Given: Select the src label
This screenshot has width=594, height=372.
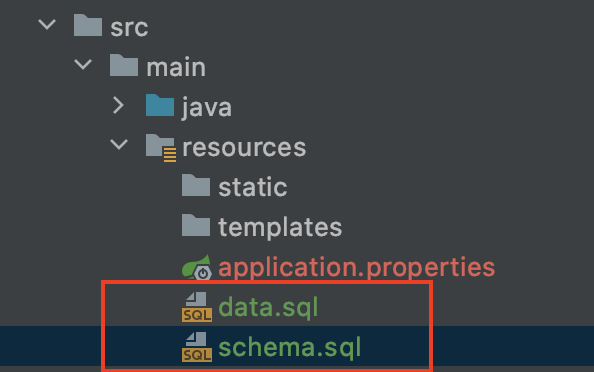Looking at the screenshot, I should click(129, 28).
